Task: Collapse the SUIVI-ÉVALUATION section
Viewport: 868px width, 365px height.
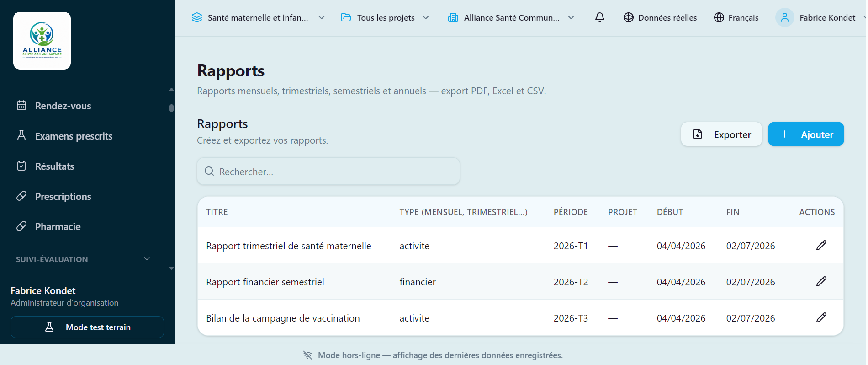Action: (83, 259)
